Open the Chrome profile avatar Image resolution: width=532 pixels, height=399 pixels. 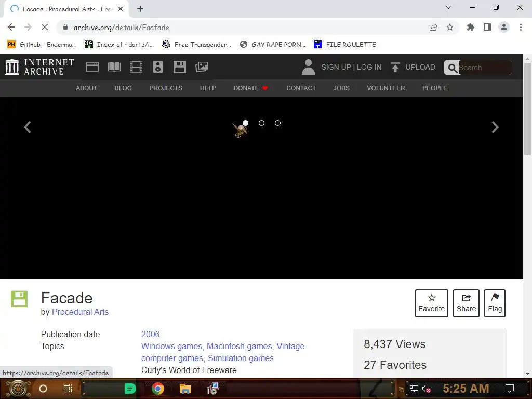[504, 27]
